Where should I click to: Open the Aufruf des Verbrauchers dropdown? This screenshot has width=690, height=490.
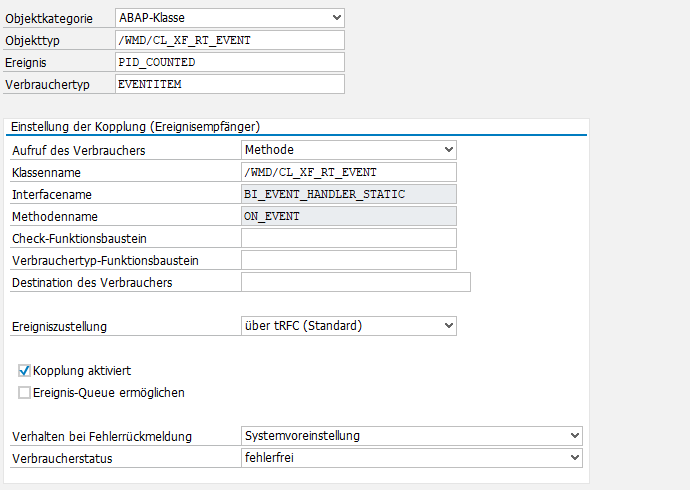coord(349,150)
